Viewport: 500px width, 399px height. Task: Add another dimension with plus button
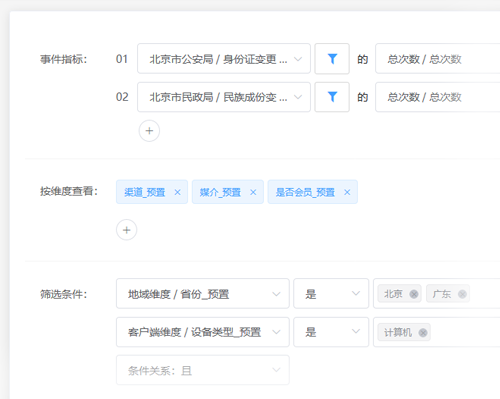(126, 230)
